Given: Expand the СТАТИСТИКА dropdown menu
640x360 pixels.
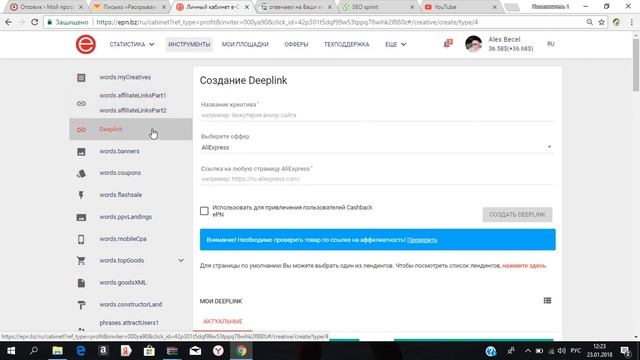Looking at the screenshot, I should pyautogui.click(x=132, y=44).
